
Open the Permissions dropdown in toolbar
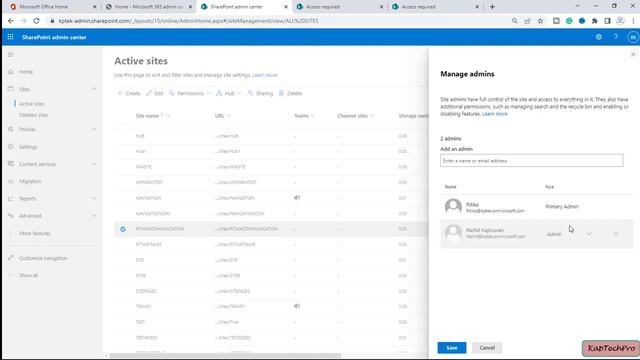click(x=189, y=93)
